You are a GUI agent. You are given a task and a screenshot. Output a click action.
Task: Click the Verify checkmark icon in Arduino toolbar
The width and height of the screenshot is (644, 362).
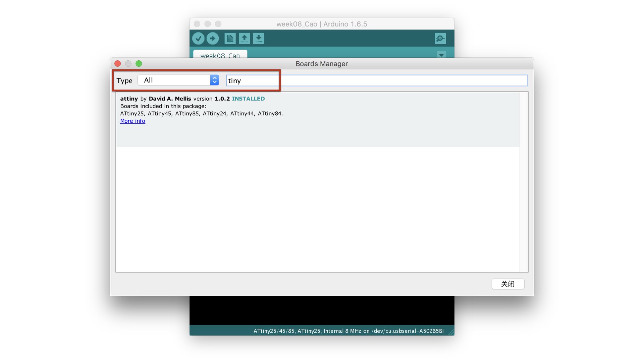point(198,39)
